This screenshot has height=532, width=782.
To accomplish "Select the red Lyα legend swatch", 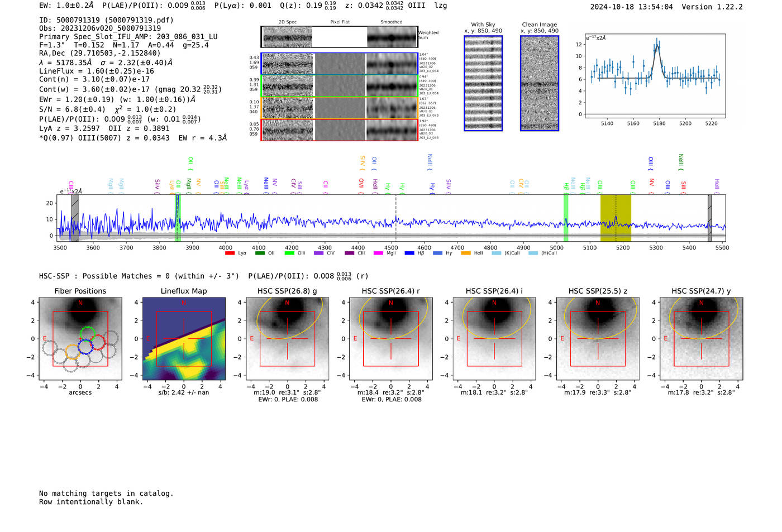I will 230,253.
